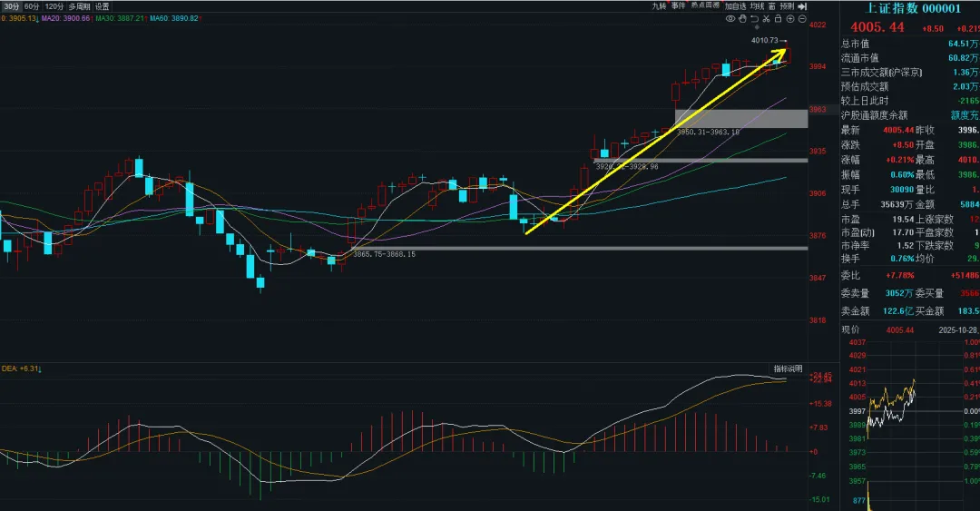Click the 4022 price axis label
Image resolution: width=980 pixels, height=511 pixels.
pos(818,25)
